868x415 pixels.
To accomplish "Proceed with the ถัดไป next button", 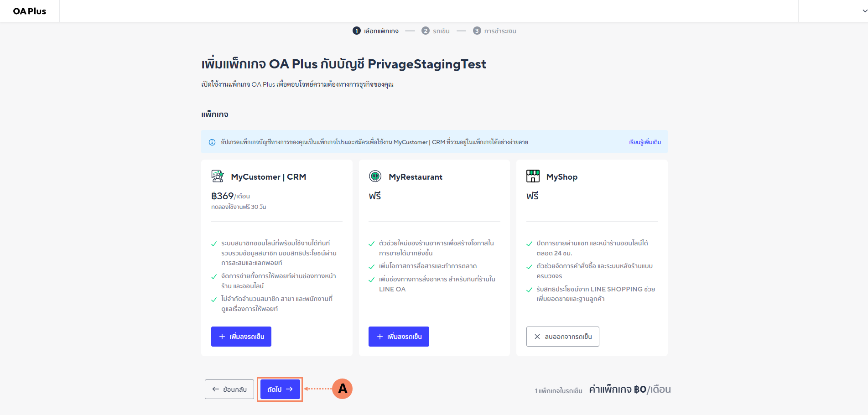I will click(x=280, y=389).
